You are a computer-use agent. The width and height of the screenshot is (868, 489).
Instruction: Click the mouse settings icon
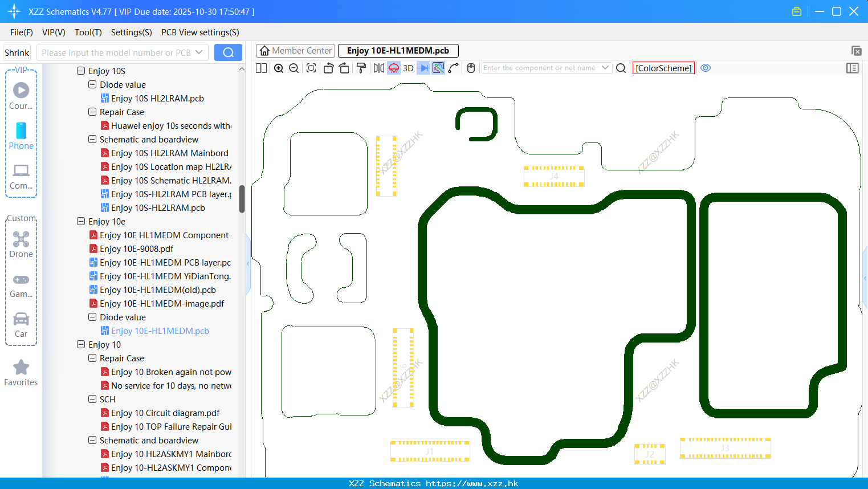tap(471, 68)
